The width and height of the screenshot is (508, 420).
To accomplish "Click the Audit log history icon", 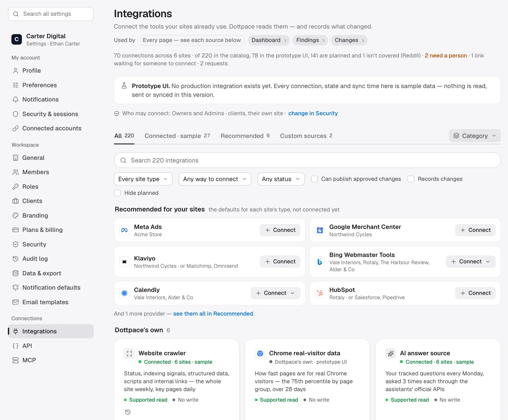I will pyautogui.click(x=15, y=259).
